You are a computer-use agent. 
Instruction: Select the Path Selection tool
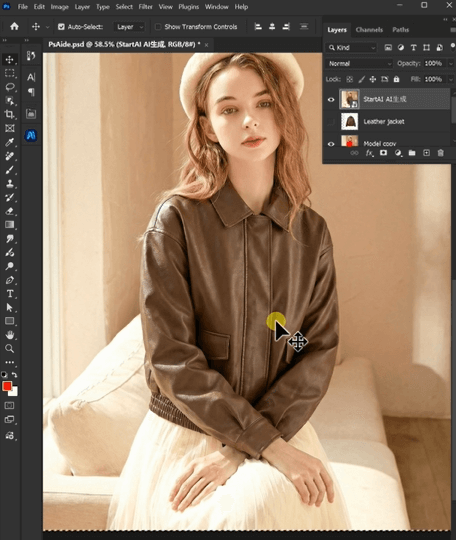(9, 307)
